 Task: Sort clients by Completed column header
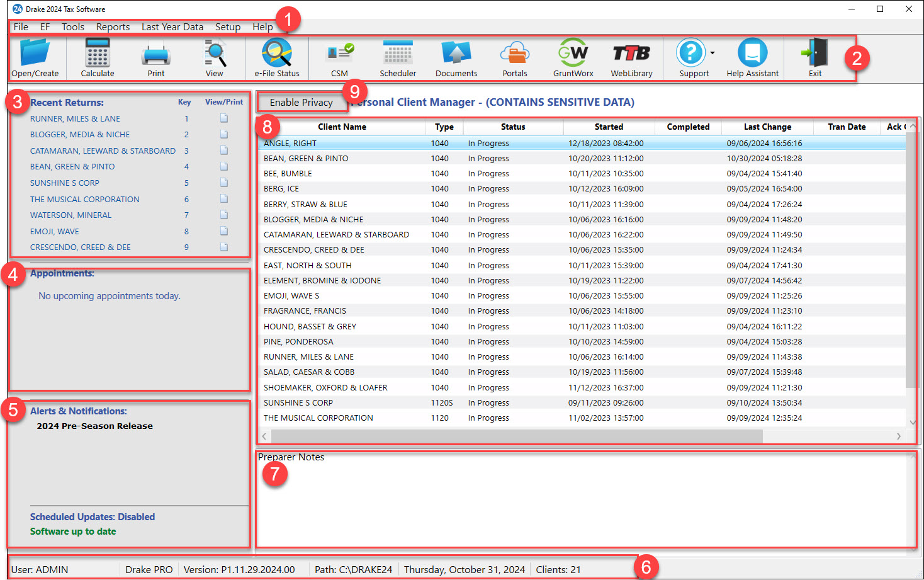688,127
